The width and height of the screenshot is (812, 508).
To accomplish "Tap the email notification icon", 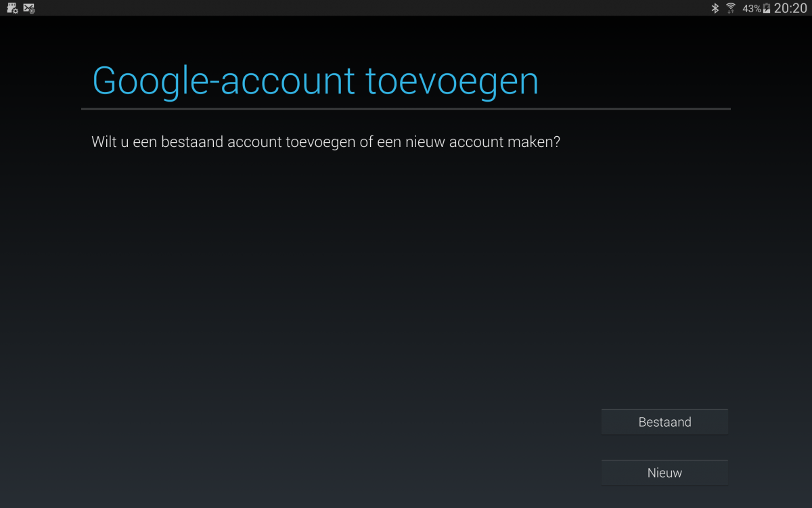I will [29, 8].
